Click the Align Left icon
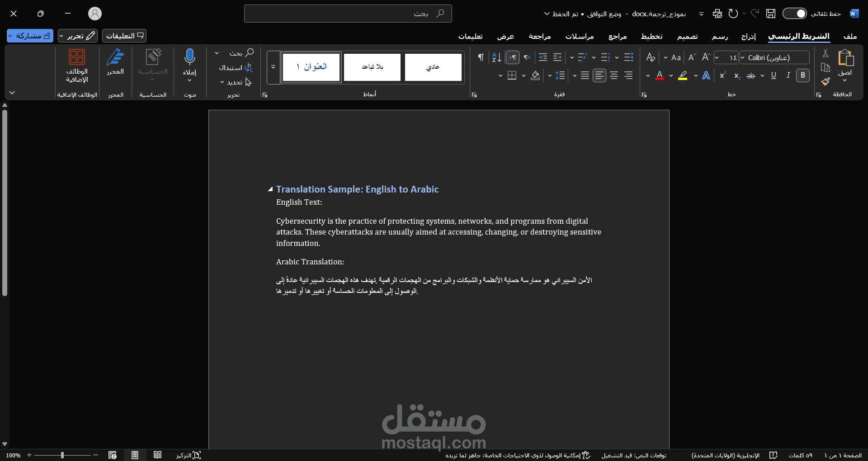The width and height of the screenshot is (868, 461). coord(599,75)
